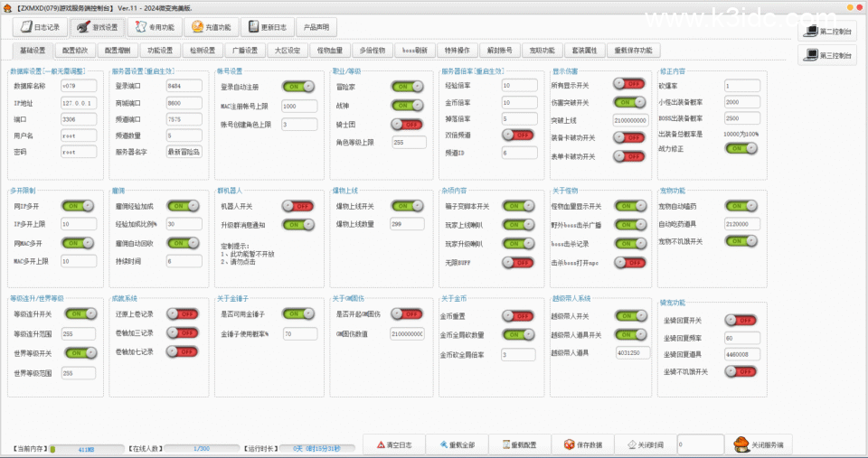Image resolution: width=868 pixels, height=458 pixels.
Task: Click the IP地址 input field
Action: click(x=78, y=103)
